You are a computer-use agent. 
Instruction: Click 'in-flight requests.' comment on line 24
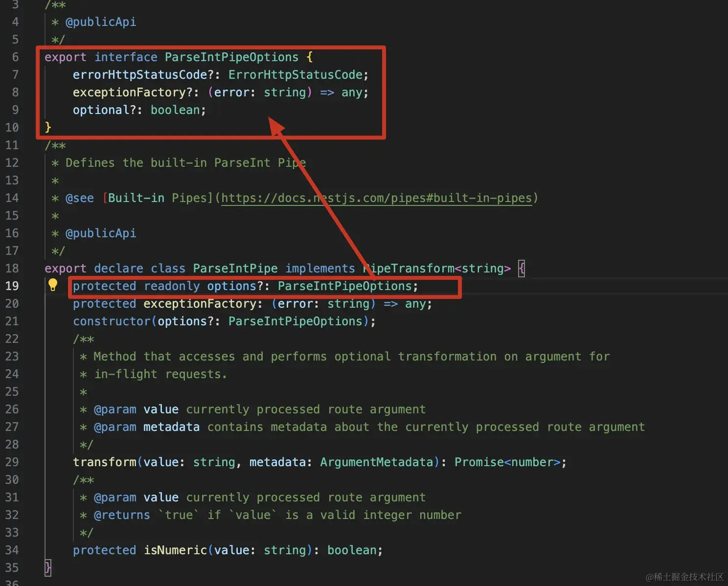(160, 374)
